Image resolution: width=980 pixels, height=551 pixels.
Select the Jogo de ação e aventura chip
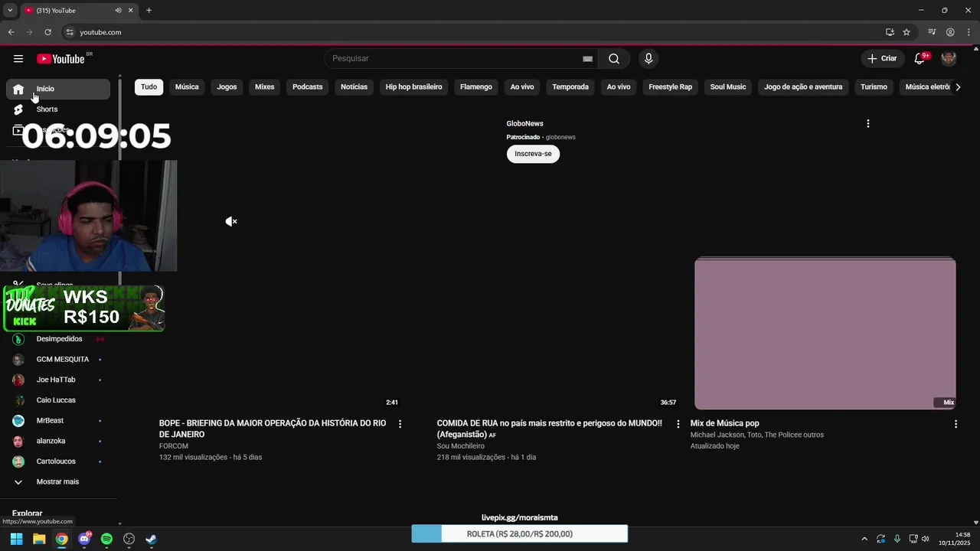(x=803, y=87)
